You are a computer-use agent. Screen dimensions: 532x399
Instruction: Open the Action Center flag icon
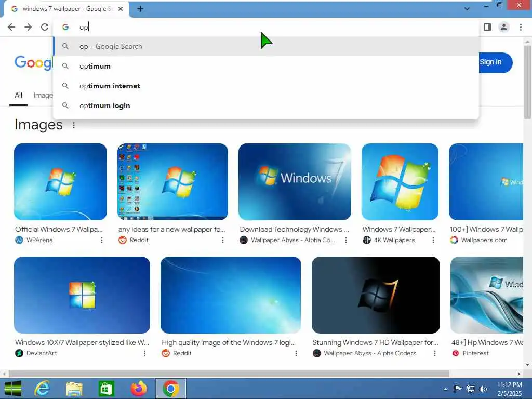458,389
